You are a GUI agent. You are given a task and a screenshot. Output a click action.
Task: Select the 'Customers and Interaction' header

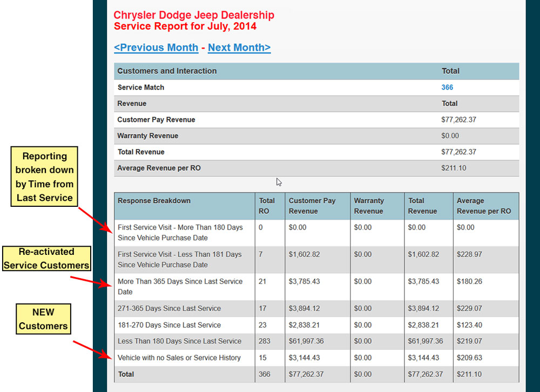(167, 71)
